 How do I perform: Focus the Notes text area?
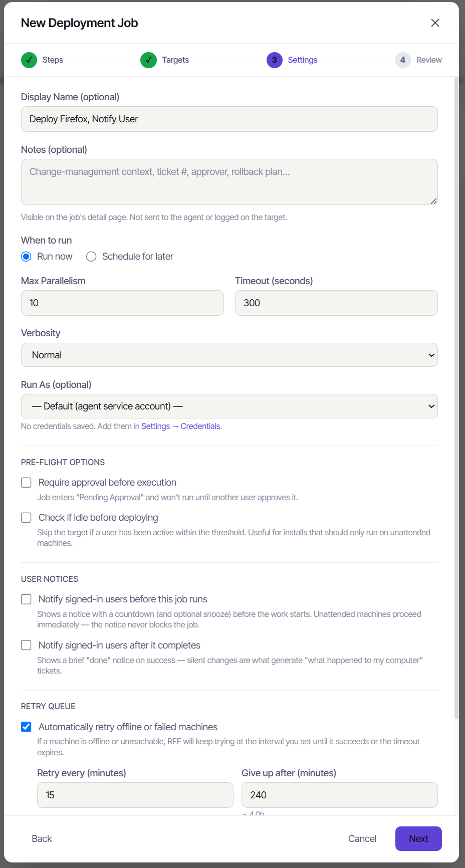(x=229, y=182)
